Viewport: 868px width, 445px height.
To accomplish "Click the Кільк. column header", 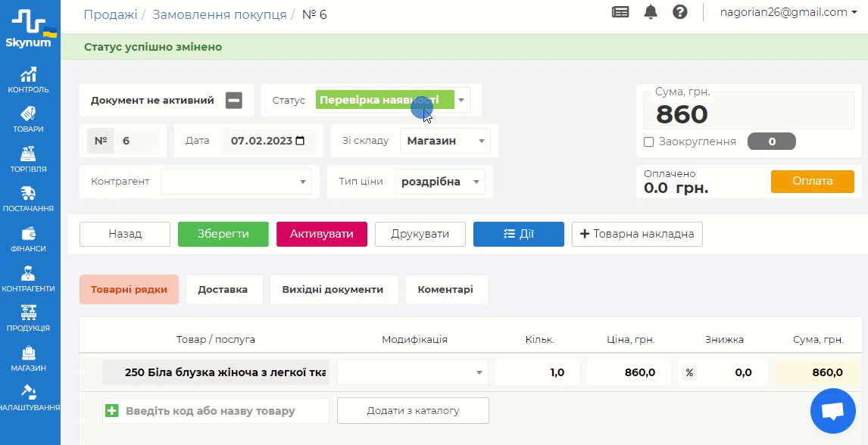I will [x=540, y=339].
